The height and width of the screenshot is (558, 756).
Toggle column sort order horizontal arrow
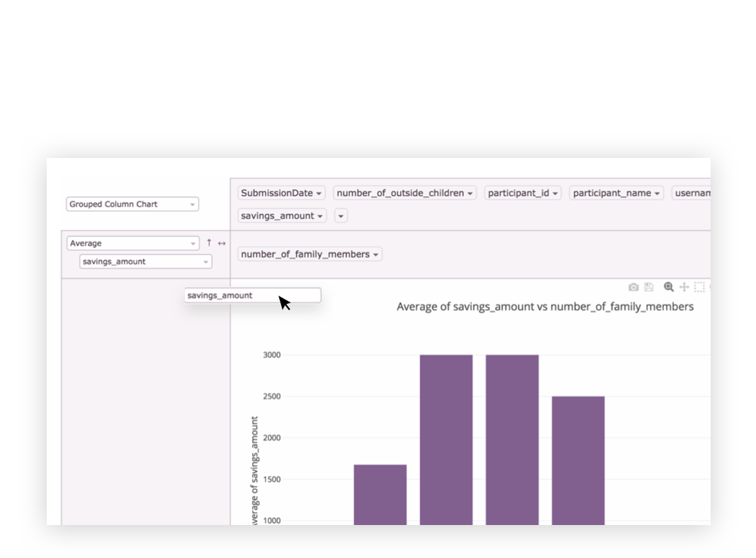[x=221, y=243]
